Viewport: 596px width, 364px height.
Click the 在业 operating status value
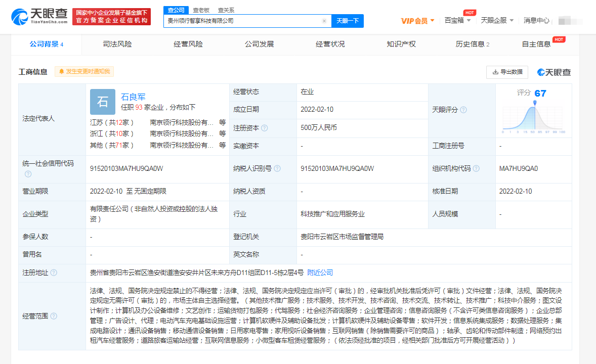(x=307, y=92)
